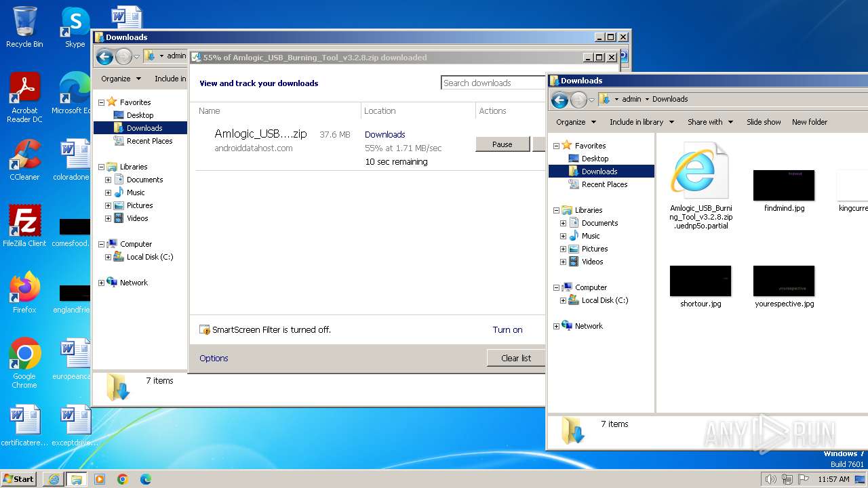868x488 pixels.
Task: Click admin in front window address bar
Action: point(631,99)
